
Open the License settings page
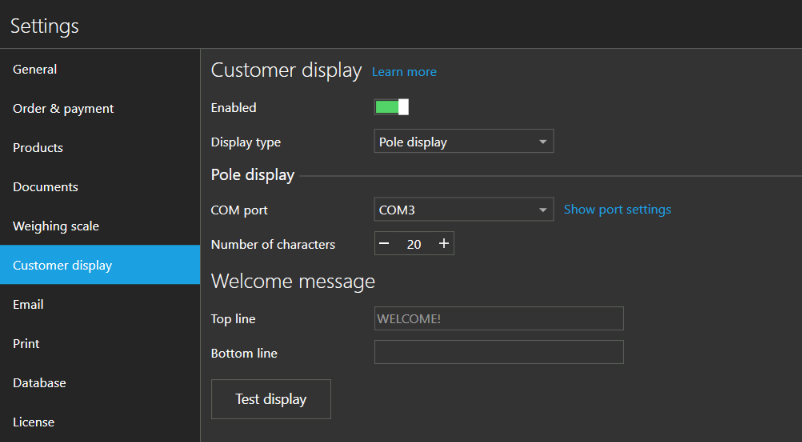[x=100, y=422]
